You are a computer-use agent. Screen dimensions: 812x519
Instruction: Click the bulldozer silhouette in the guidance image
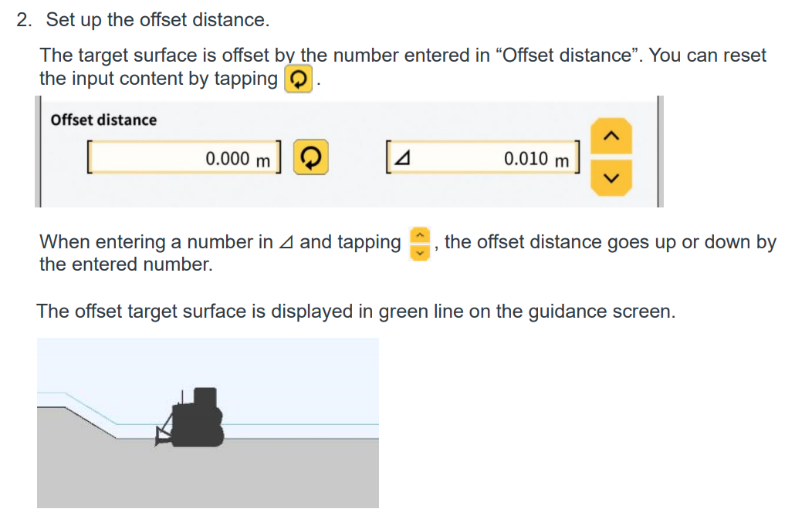[195, 420]
